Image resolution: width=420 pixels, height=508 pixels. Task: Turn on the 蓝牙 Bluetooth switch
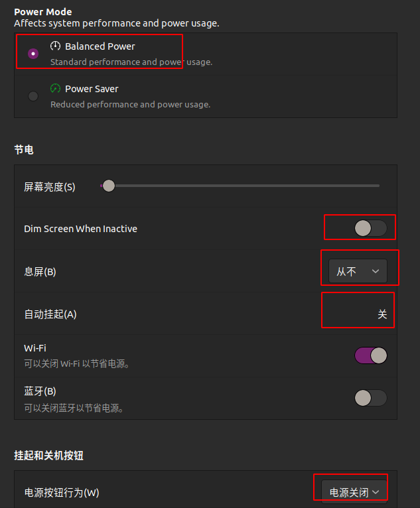[370, 398]
